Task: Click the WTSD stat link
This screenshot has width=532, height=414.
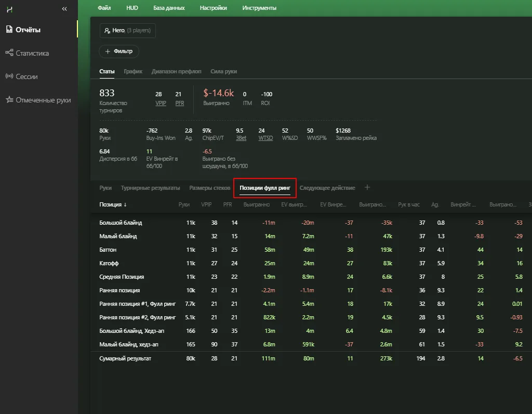Action: (265, 138)
